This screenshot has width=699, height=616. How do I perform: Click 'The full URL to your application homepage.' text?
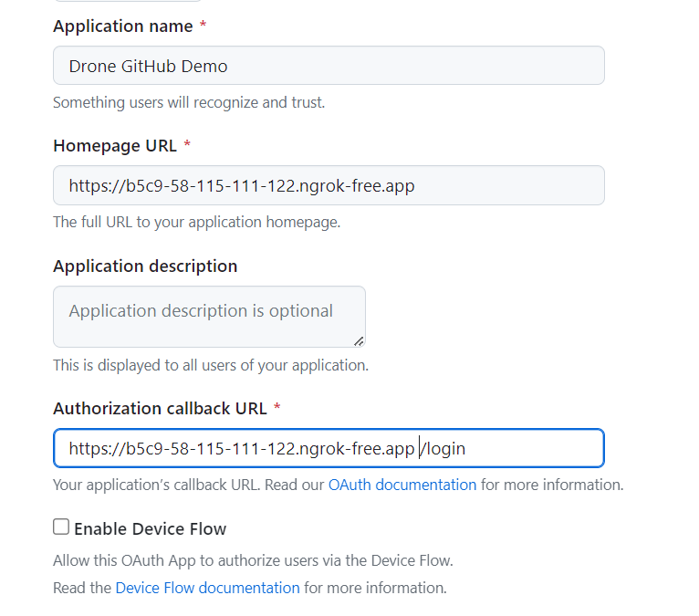[x=196, y=222]
